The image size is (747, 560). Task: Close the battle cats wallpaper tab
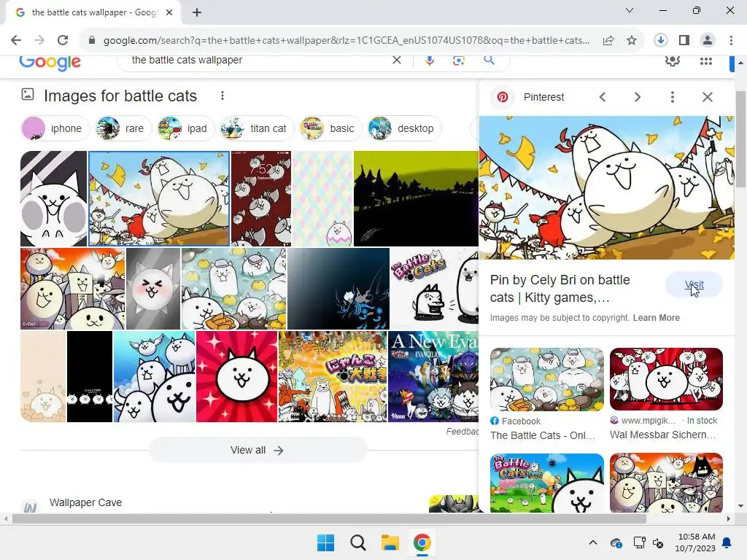(x=169, y=12)
